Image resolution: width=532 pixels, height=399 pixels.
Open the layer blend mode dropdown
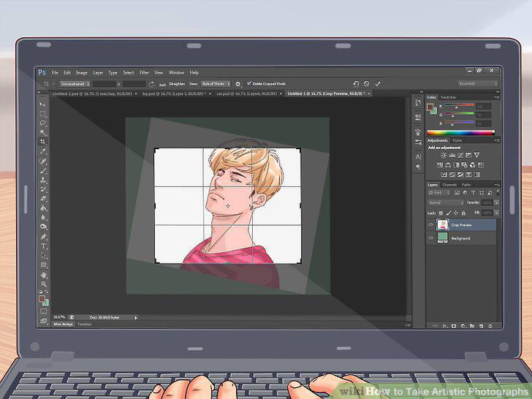(446, 202)
